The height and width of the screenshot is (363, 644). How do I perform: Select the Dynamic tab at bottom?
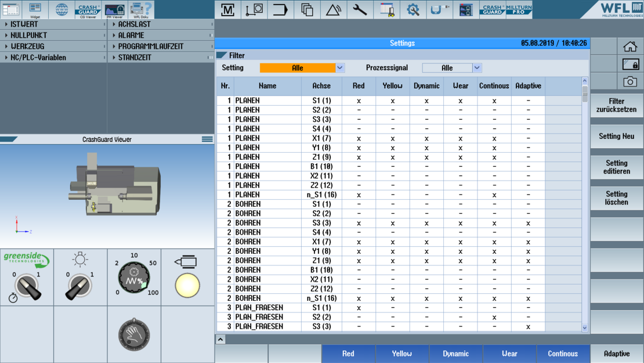[455, 353]
